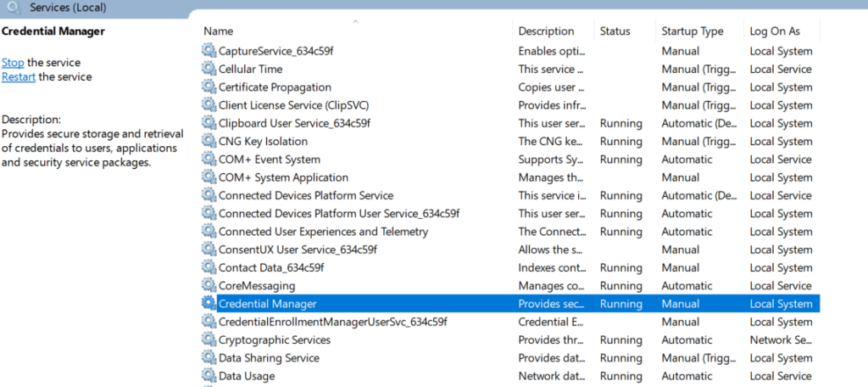Click the gear icon beside Cellular Time
This screenshot has height=387, width=868.
point(209,69)
